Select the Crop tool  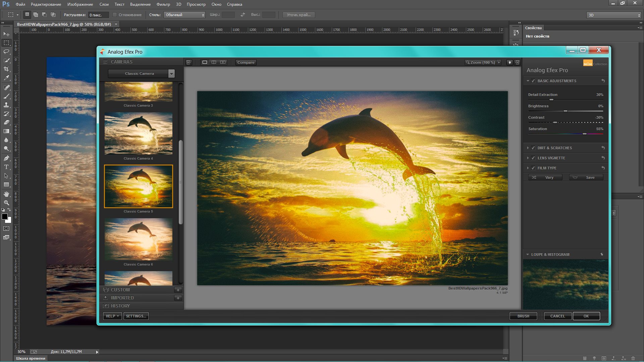point(6,68)
